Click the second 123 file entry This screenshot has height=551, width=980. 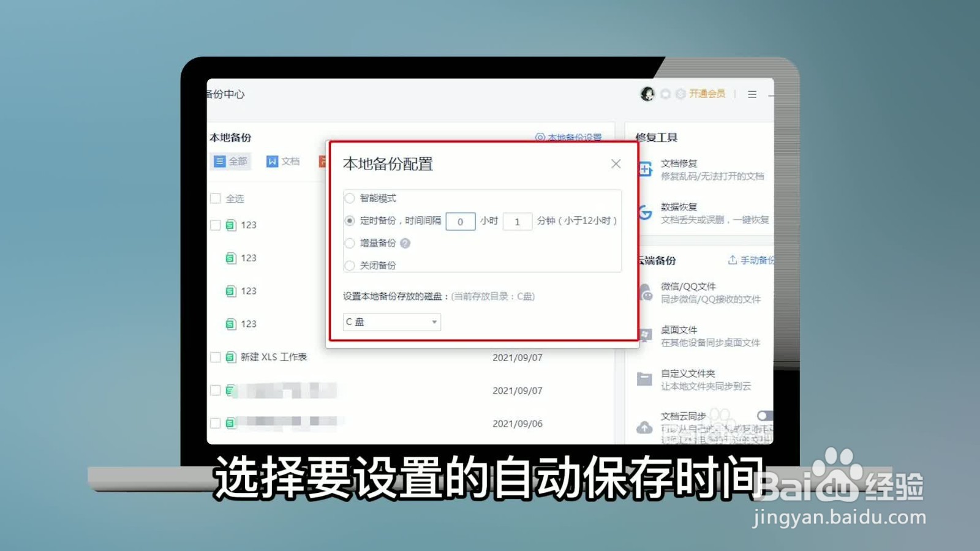pyautogui.click(x=241, y=258)
